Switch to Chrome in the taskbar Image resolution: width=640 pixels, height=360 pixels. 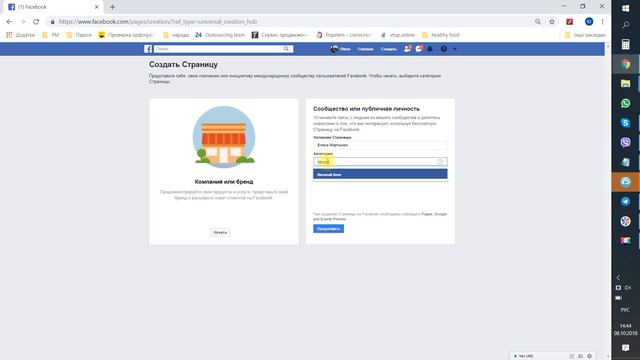pyautogui.click(x=625, y=64)
